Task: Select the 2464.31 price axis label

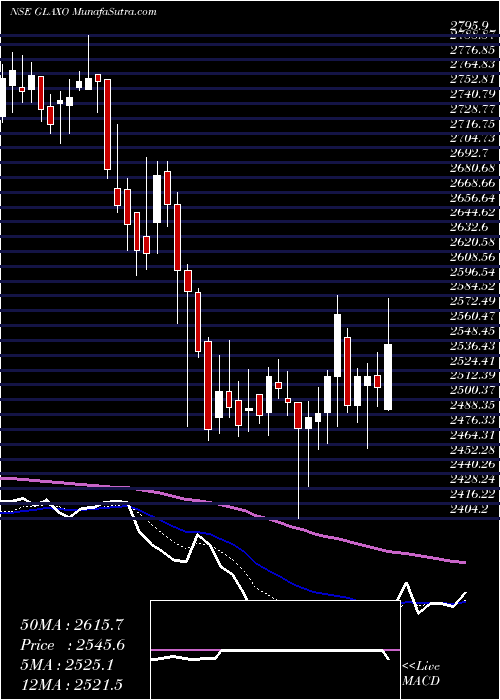Action: [473, 434]
